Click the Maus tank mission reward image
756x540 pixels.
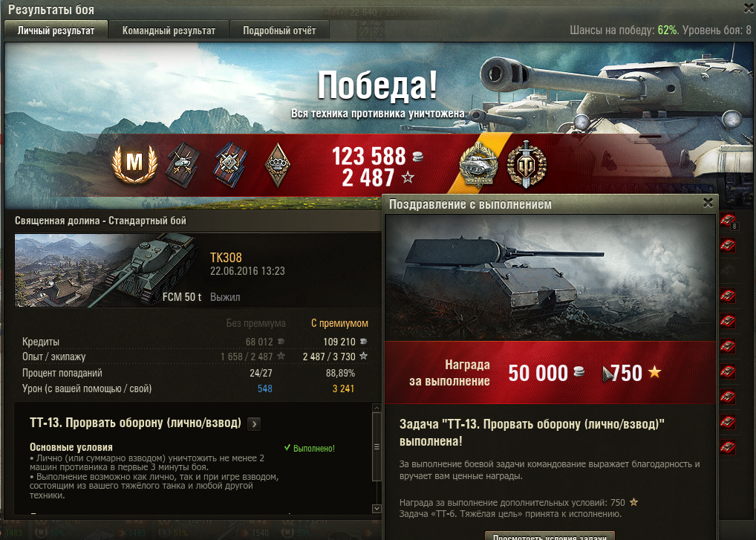[x=550, y=278]
